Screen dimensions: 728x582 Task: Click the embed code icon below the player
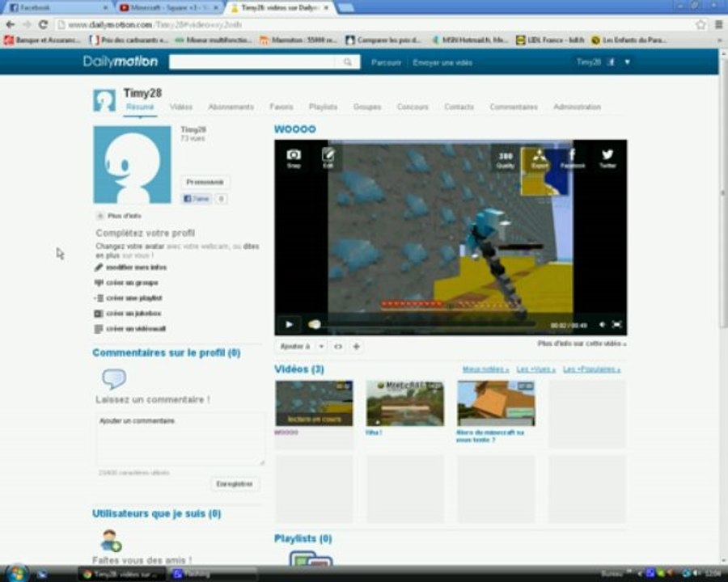tap(338, 346)
